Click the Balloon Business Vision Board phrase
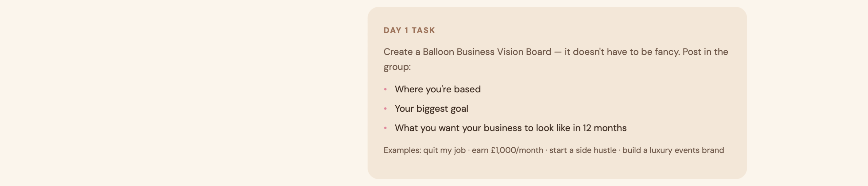Viewport: 868px width, 186px height. [x=487, y=52]
